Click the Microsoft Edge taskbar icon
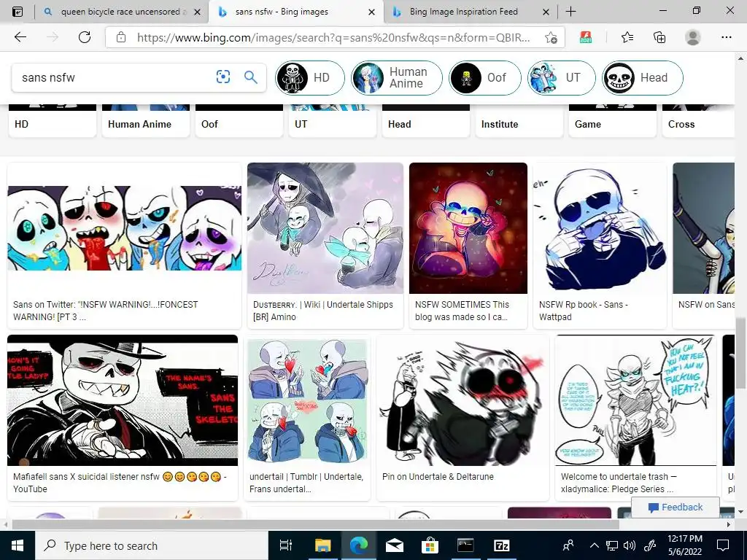Image resolution: width=747 pixels, height=560 pixels. (359, 545)
